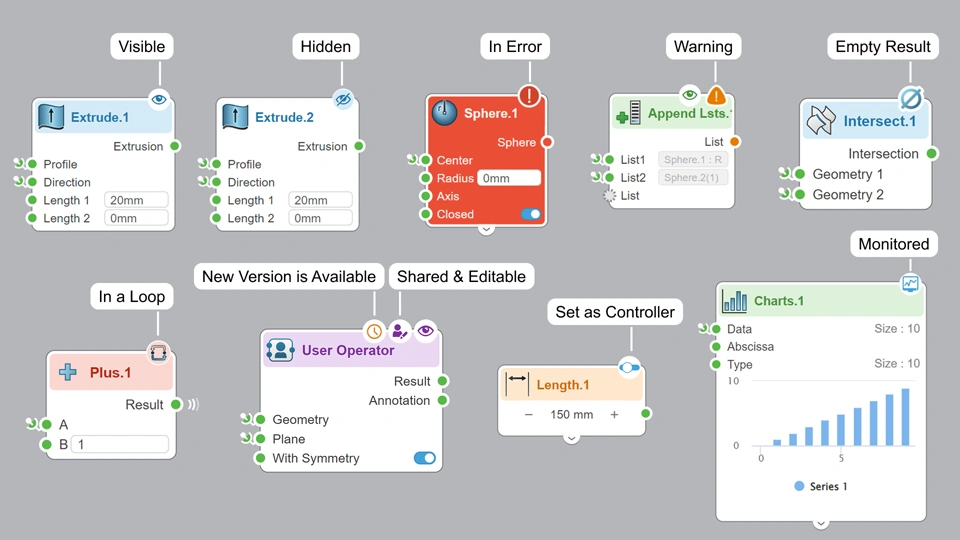The image size is (960, 540).
Task: Click the Intersect.1 node intersection icon
Action: pyautogui.click(x=821, y=120)
